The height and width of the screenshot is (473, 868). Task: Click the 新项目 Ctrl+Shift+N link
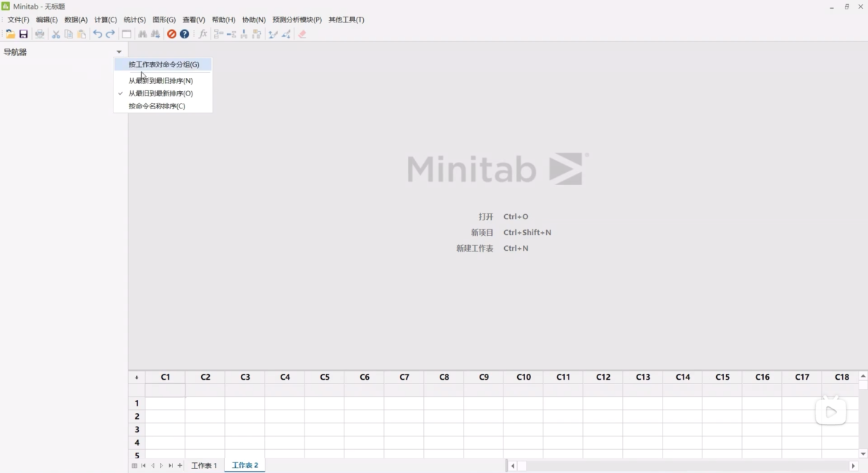click(511, 232)
